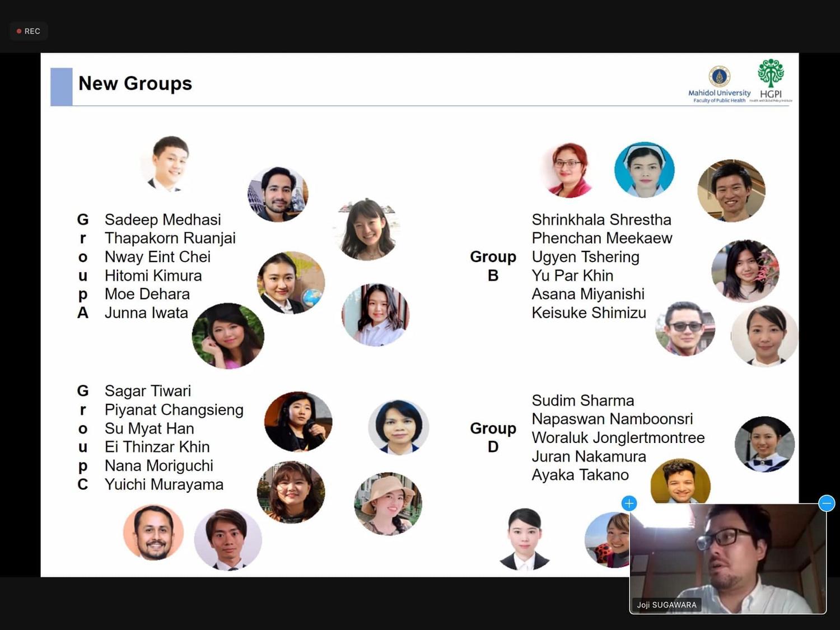840x630 pixels.
Task: Click the name 'Juran Nakamura'
Action: coord(589,456)
